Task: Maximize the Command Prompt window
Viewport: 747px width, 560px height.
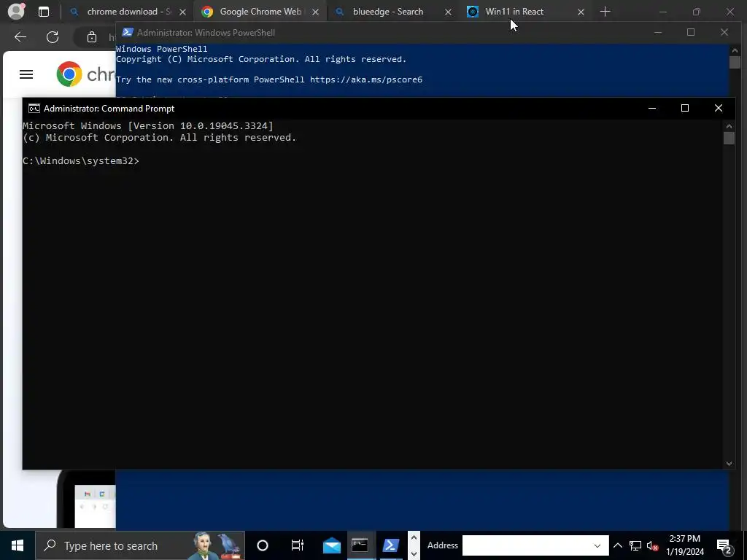Action: [x=685, y=108]
